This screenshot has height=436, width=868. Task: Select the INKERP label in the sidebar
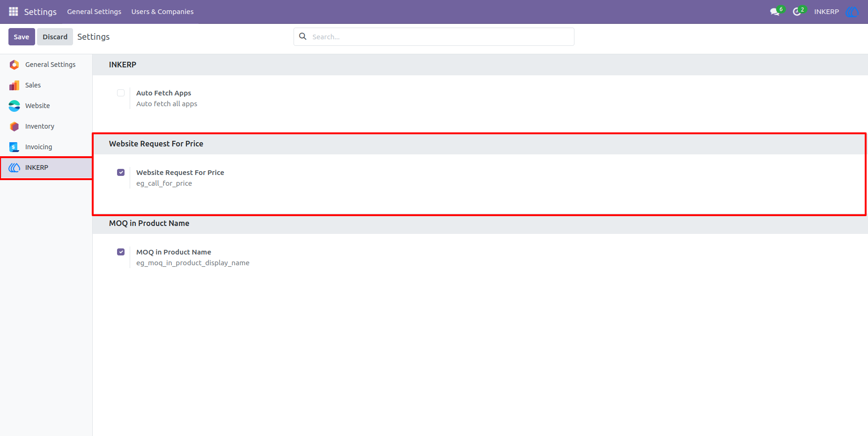(37, 167)
